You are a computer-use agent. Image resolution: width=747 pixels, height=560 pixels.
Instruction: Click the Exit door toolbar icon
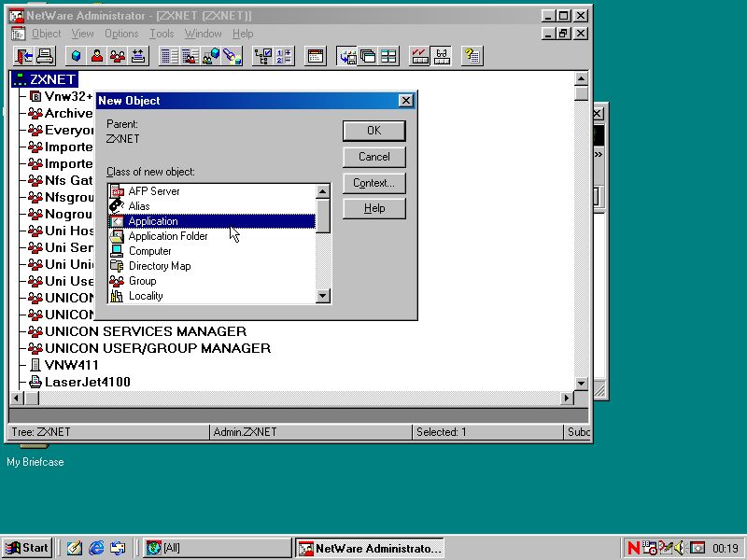click(23, 56)
